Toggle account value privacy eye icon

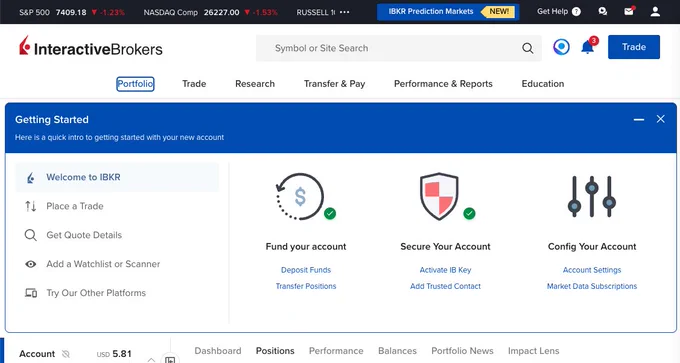coord(65,354)
